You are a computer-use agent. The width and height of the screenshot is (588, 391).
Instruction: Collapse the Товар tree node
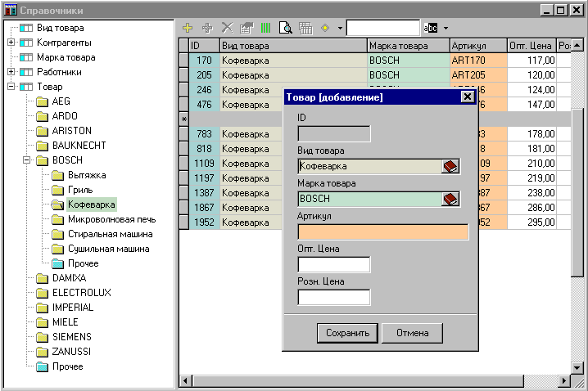[x=11, y=87]
